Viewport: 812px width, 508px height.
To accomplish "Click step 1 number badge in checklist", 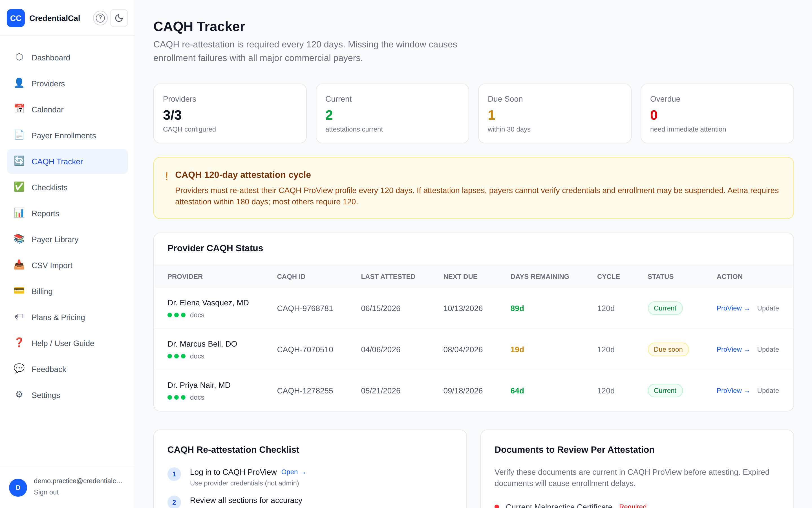I will coord(174,474).
